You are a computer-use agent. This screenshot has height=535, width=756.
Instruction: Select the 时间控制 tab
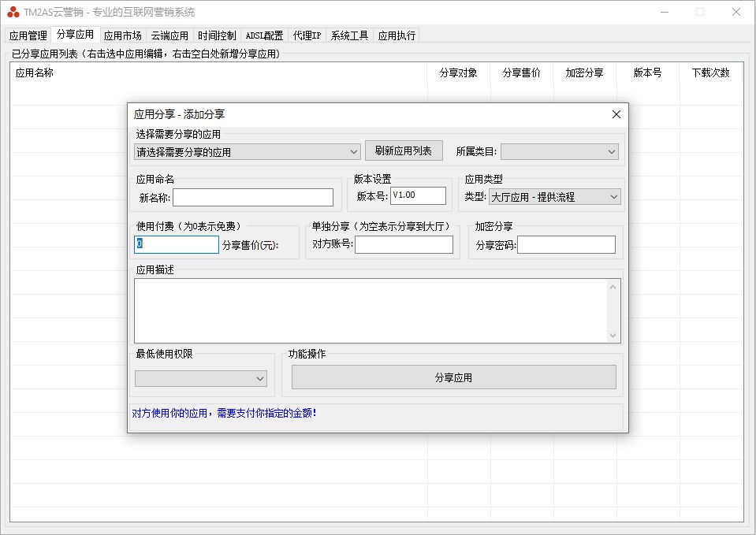[x=217, y=35]
